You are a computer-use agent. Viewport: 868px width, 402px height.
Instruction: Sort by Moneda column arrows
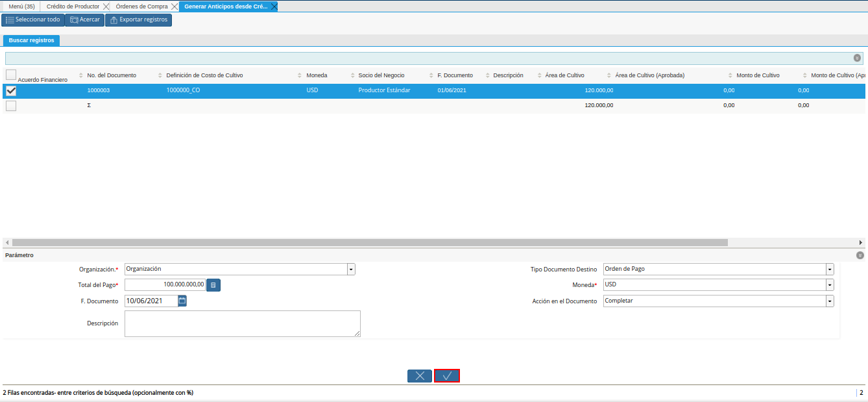click(352, 75)
